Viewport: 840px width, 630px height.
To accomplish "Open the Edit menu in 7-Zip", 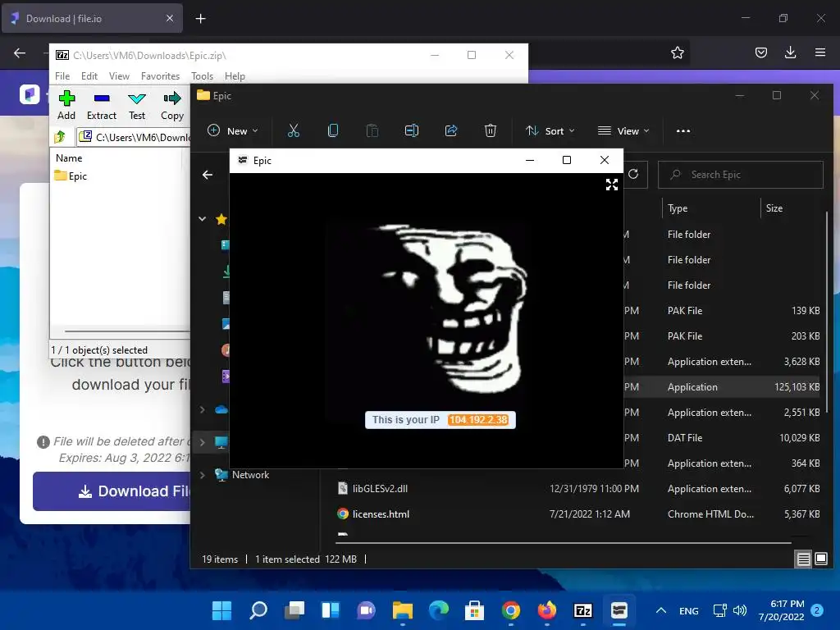I will [x=89, y=76].
